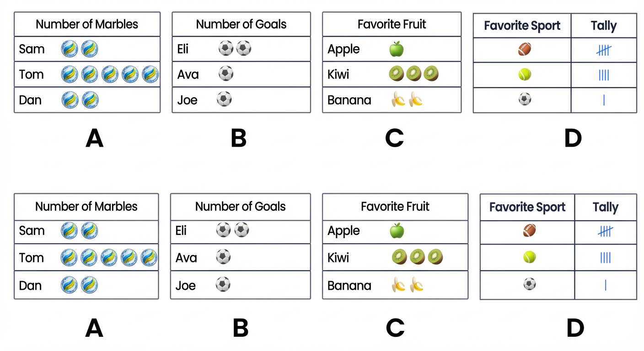Click the green apple in the upper fruit chart
644x351 pixels.
point(397,49)
